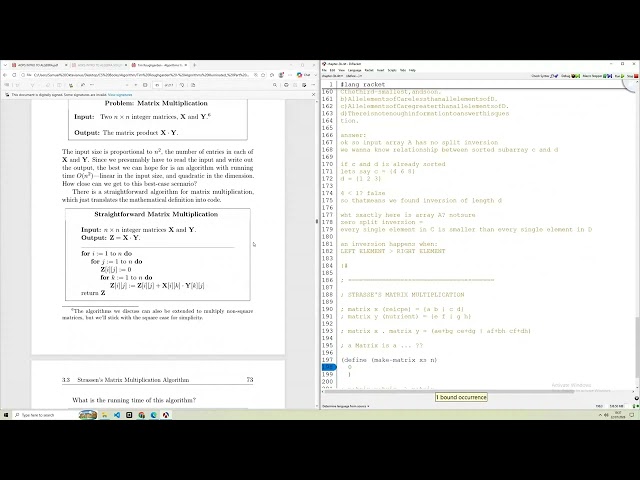Select the Tim Roughgarden Algorithms tab
This screenshot has height=480, width=640.
pos(159,65)
